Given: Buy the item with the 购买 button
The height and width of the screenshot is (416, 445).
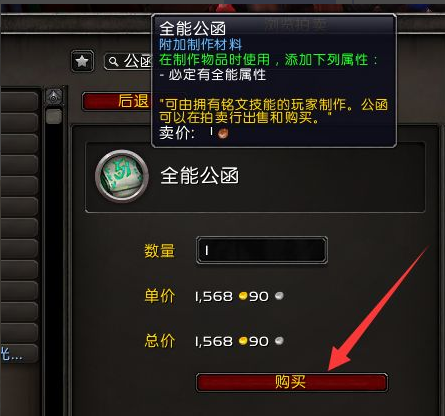Looking at the screenshot, I should [x=292, y=382].
